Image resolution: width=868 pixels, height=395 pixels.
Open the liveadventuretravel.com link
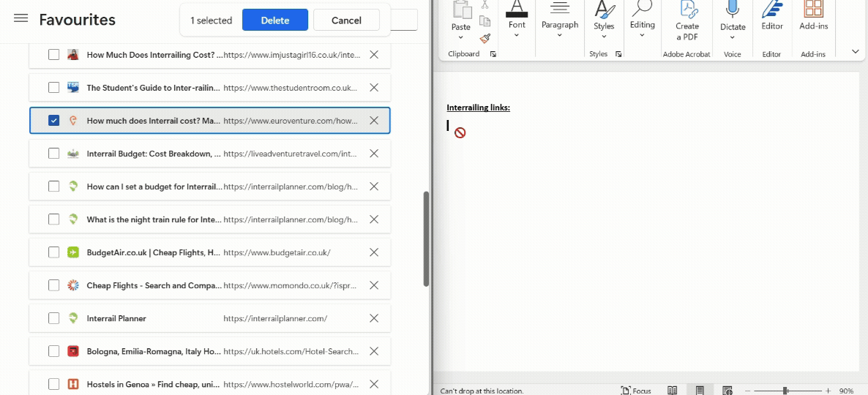click(x=291, y=154)
